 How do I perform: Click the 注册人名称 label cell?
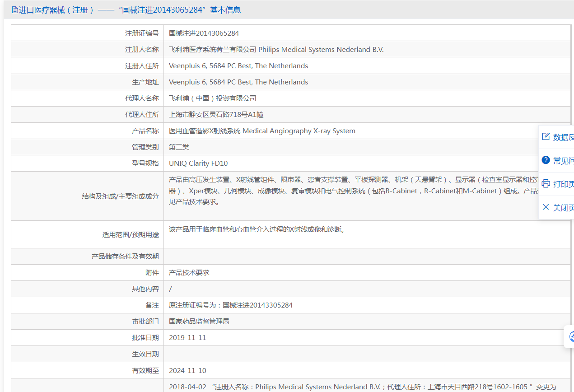[x=88, y=49]
